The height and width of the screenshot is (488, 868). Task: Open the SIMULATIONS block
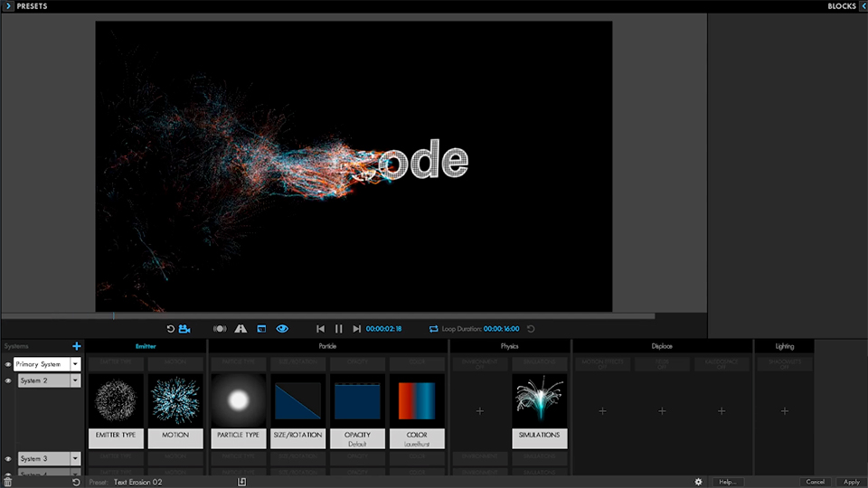pos(540,410)
